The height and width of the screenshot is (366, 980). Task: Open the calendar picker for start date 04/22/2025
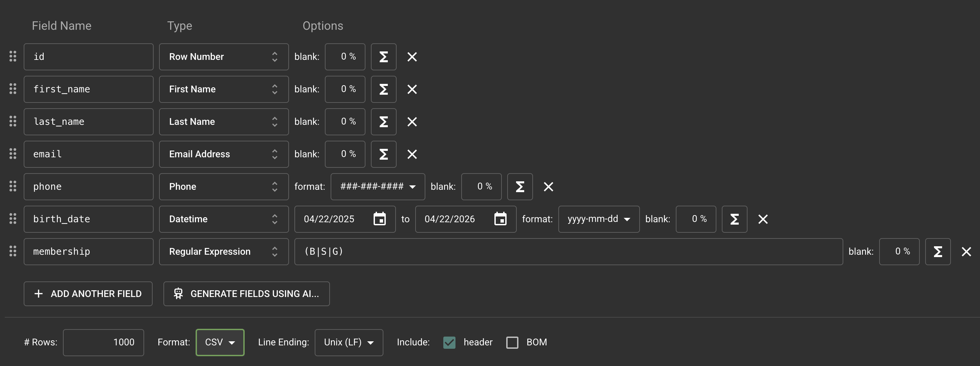click(x=379, y=219)
